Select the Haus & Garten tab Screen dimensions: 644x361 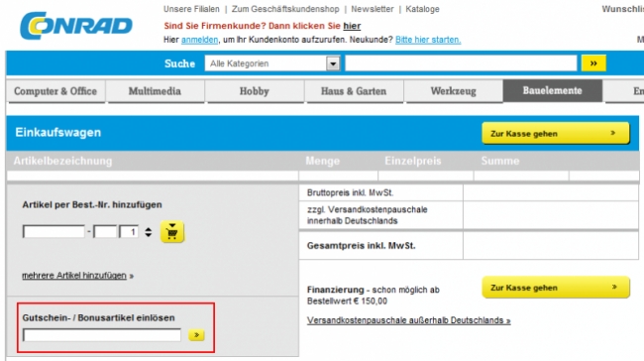354,91
